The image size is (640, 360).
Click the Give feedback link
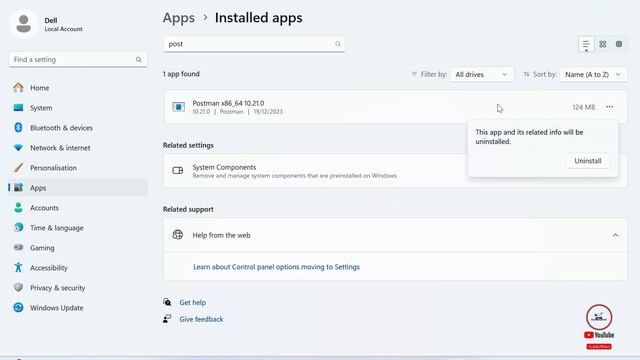pos(201,319)
